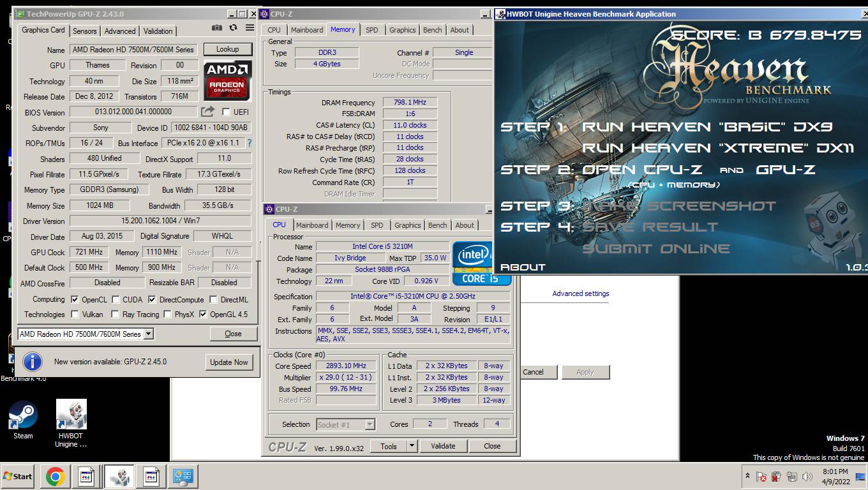Screen dimensions: 868x490
Task: Click volume speaker tray icon
Action: [807, 477]
